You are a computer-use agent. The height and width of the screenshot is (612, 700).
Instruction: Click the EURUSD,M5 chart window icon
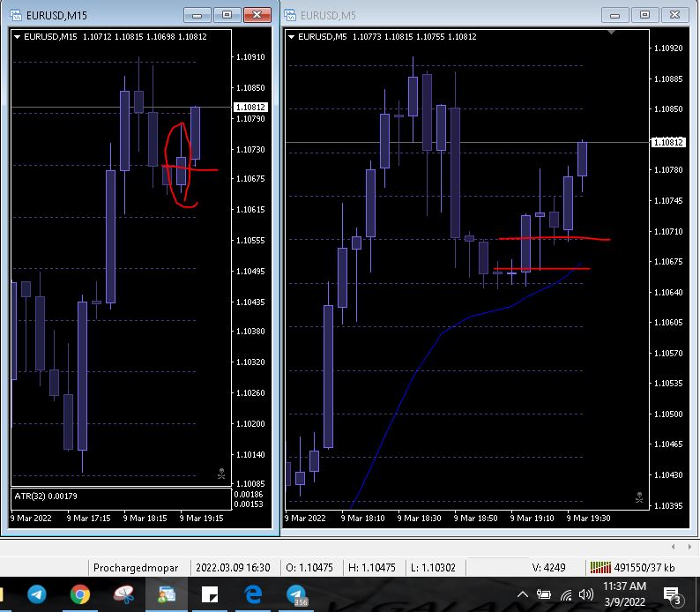(x=290, y=15)
